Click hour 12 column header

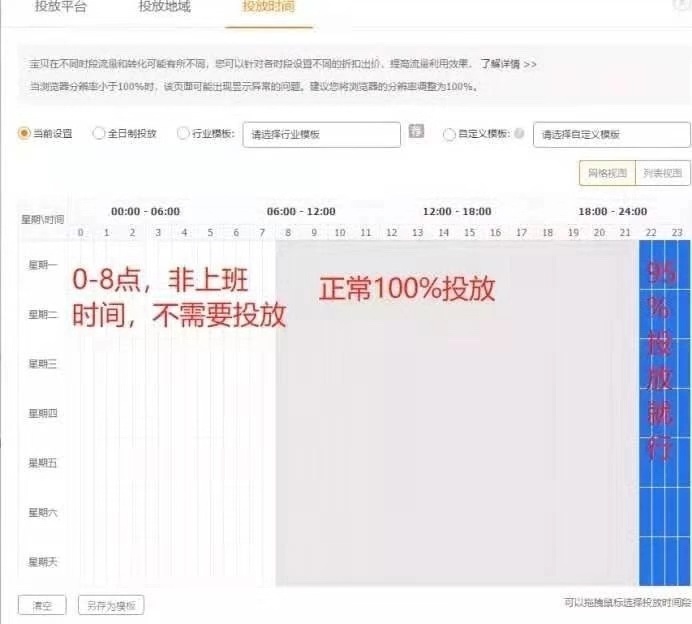(x=391, y=232)
